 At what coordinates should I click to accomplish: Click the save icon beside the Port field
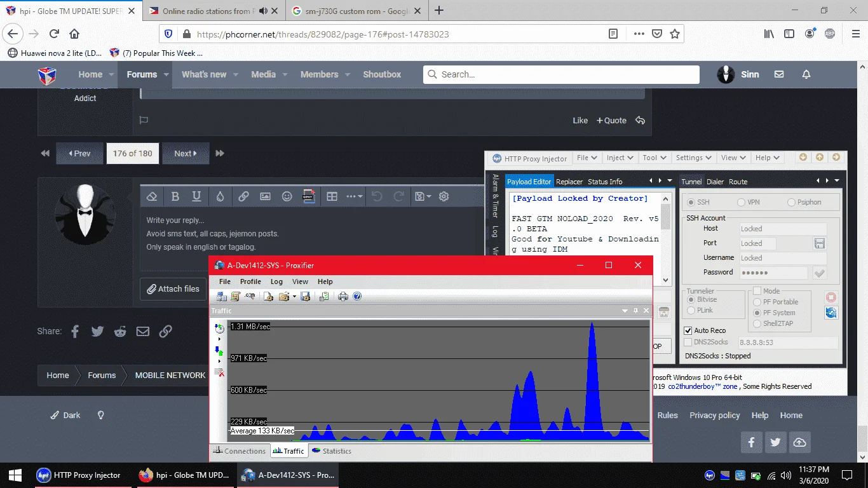pos(819,243)
